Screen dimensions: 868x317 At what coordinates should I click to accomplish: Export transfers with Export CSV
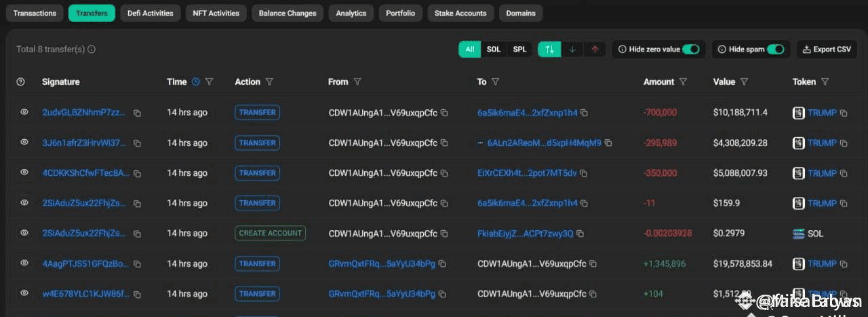point(827,49)
